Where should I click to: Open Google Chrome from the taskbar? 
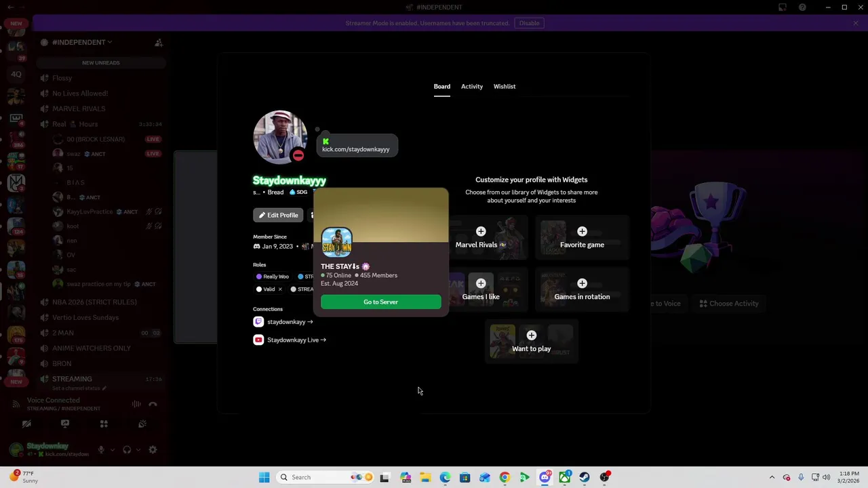(x=505, y=477)
